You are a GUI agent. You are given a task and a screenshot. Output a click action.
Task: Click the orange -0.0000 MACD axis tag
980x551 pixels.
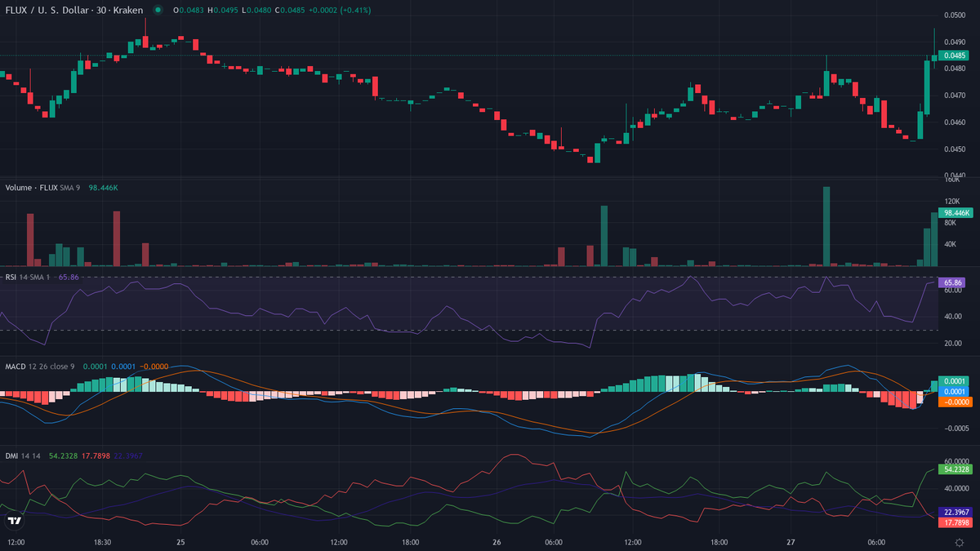click(x=955, y=402)
